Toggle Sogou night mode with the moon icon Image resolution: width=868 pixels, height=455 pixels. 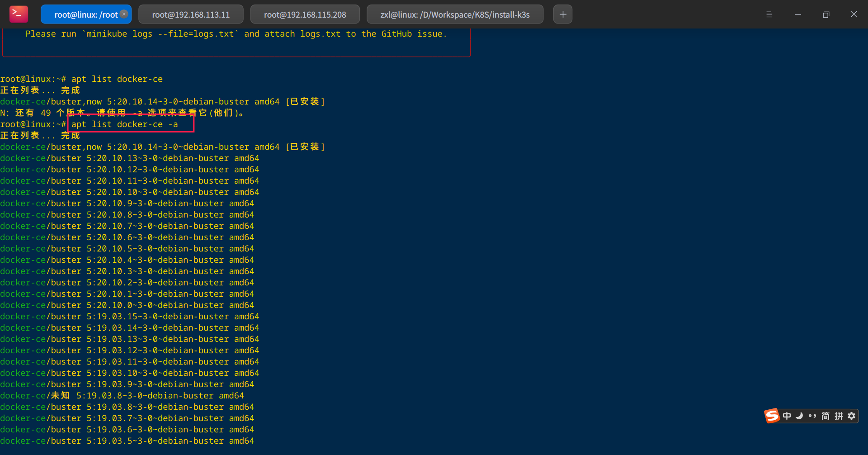pyautogui.click(x=799, y=416)
